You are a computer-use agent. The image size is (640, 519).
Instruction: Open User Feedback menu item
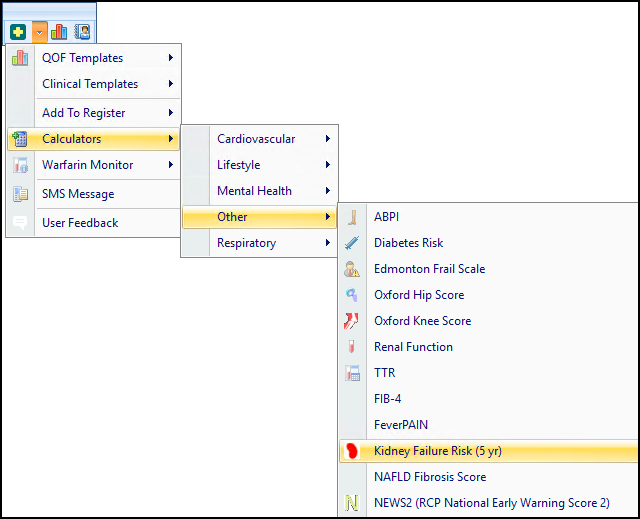tap(80, 223)
